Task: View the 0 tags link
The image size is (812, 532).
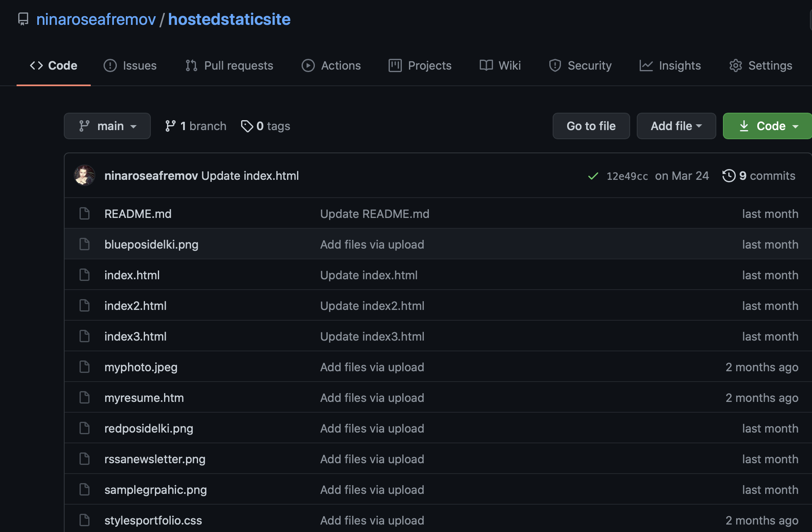Action: point(266,126)
